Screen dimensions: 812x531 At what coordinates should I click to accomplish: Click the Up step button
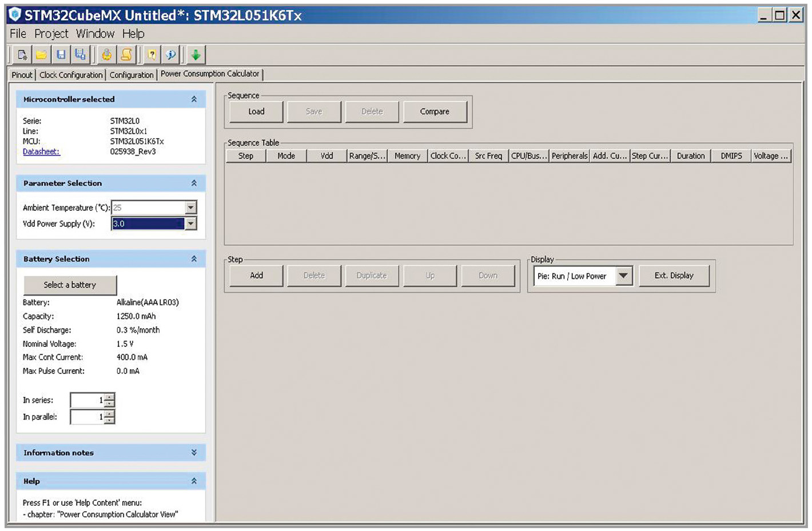click(x=430, y=276)
